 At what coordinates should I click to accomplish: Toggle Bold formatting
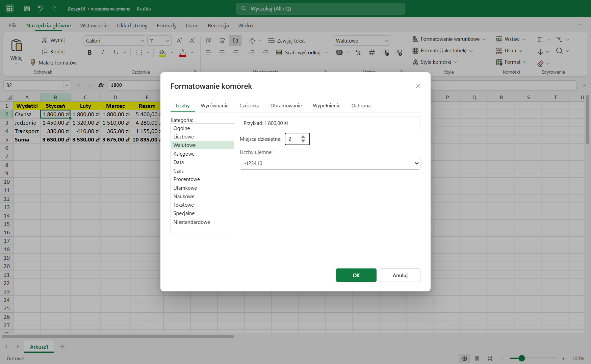(89, 52)
